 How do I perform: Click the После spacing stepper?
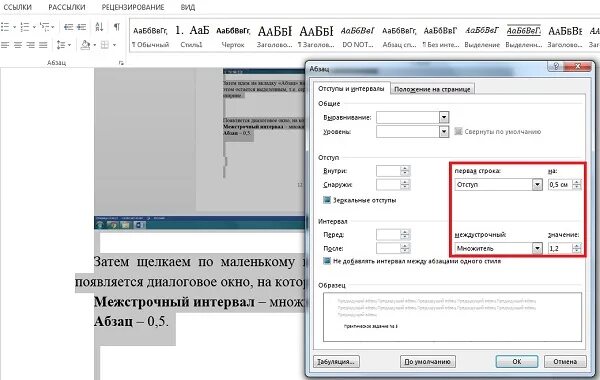(x=405, y=248)
